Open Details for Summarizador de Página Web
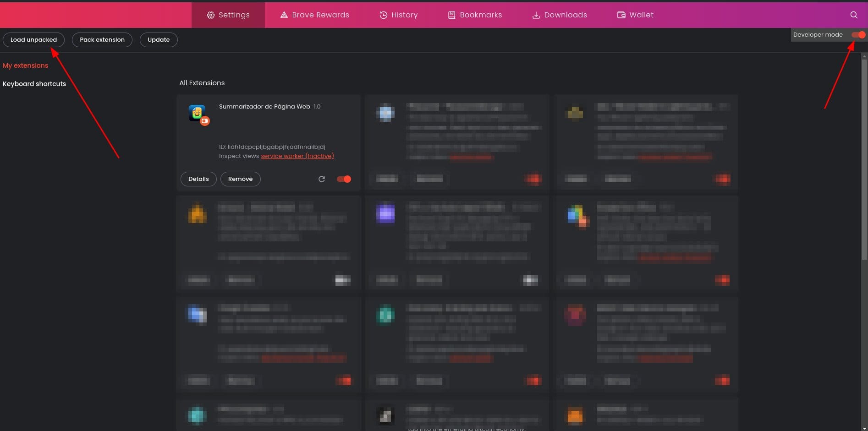The width and height of the screenshot is (868, 431). (198, 179)
